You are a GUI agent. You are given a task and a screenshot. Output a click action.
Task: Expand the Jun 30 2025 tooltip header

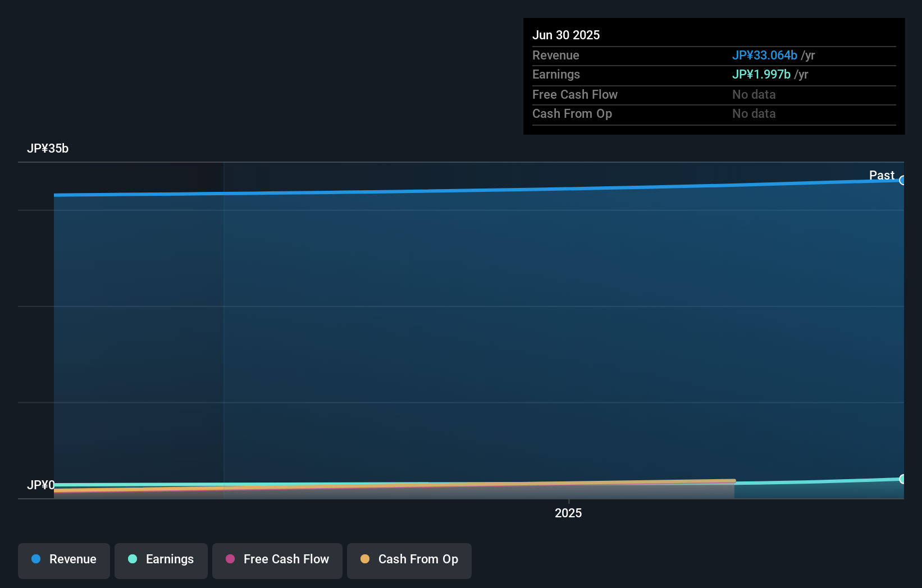click(x=566, y=35)
